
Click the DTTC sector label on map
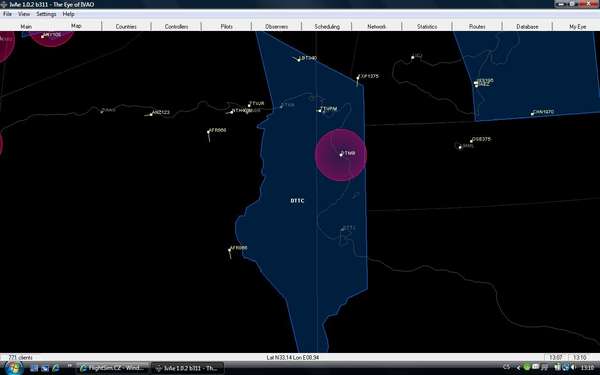[297, 201]
